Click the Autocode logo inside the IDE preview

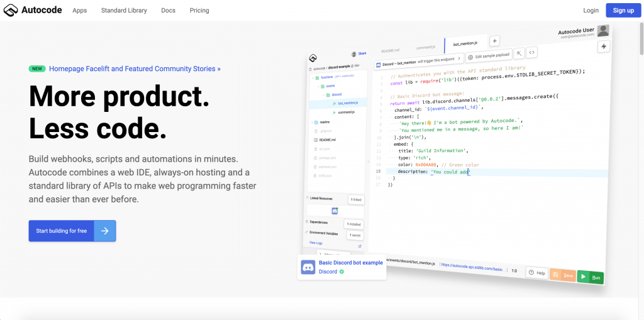coord(313,58)
